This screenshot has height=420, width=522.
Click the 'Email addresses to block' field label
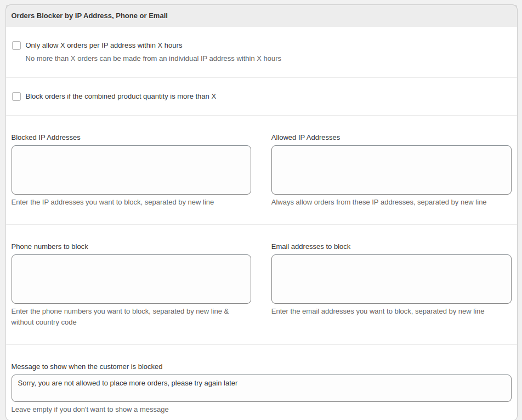coord(310,247)
